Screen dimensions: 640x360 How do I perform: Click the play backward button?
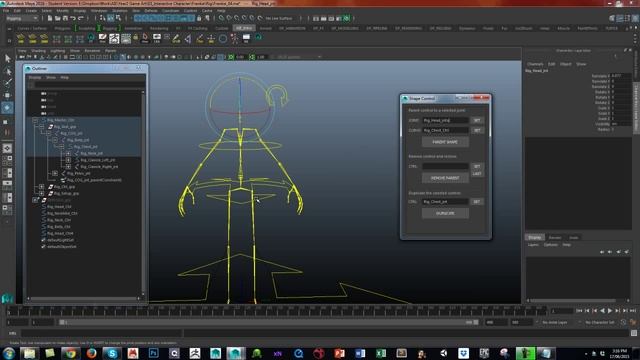[x=602, y=311]
